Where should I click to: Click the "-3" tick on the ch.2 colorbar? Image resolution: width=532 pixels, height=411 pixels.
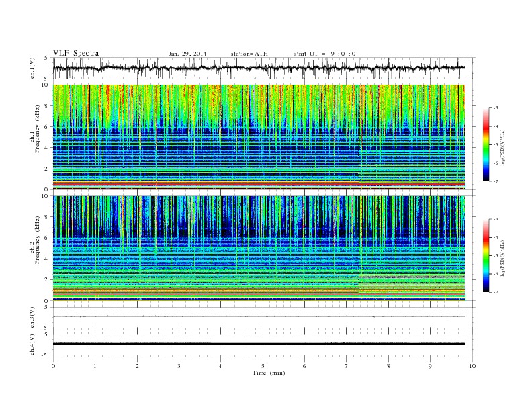point(495,219)
